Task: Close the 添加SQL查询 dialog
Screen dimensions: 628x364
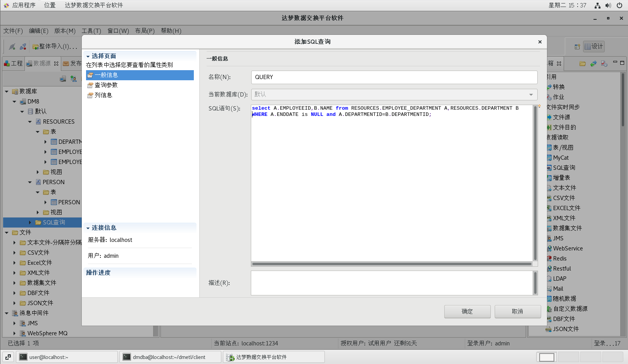Action: click(540, 42)
